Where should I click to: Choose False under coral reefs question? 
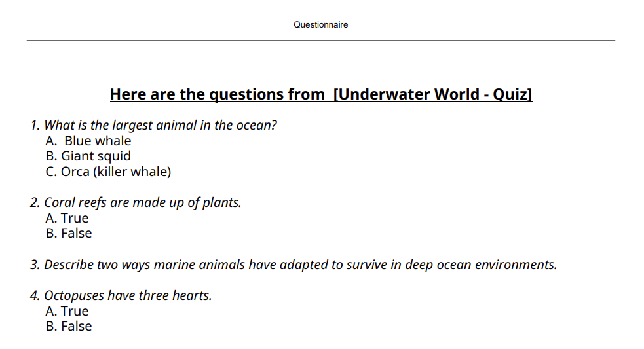click(x=69, y=233)
